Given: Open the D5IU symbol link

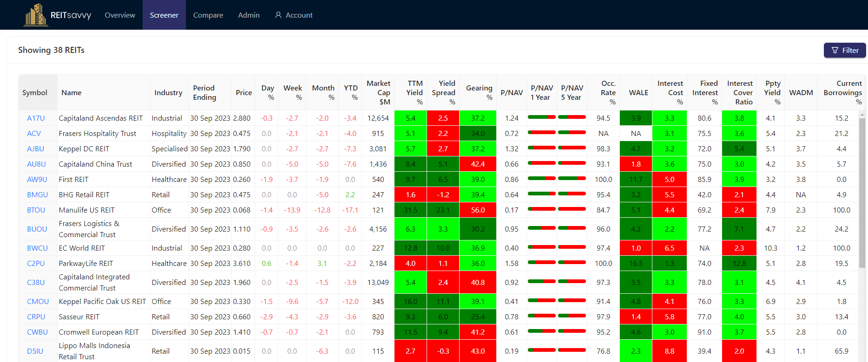Looking at the screenshot, I should click(x=35, y=351).
